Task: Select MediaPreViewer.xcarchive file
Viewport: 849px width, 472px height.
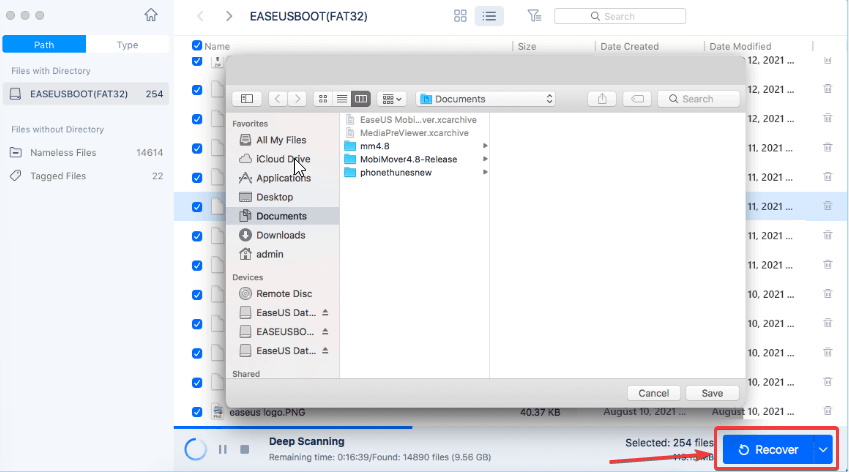Action: (414, 133)
